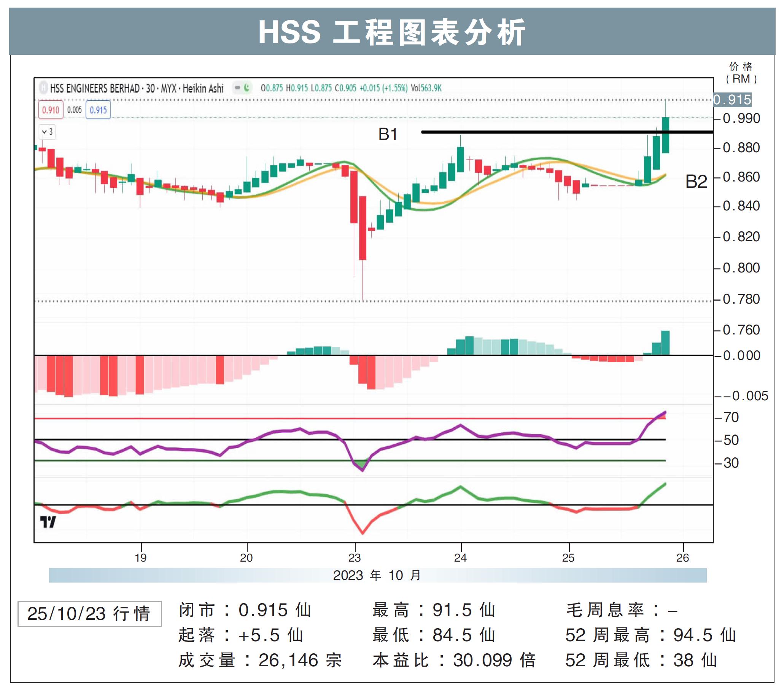Click the RSI 30 level label
The height and width of the screenshot is (691, 784).
tap(731, 463)
